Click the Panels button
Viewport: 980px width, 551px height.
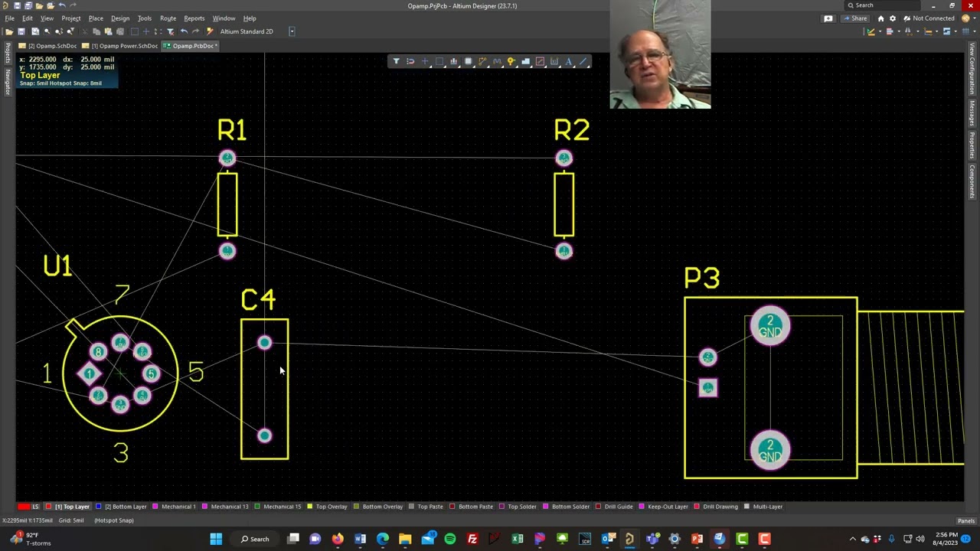966,521
